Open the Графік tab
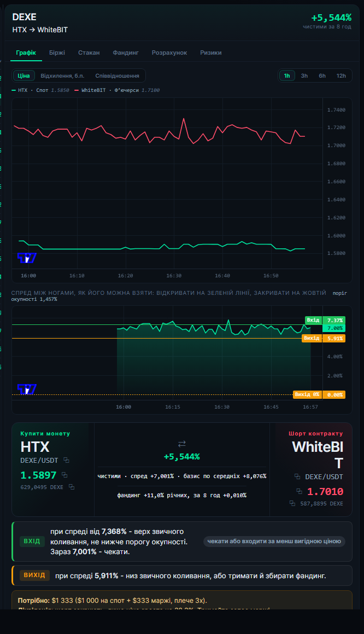Screen dimensions: 364x634 (x=26, y=53)
